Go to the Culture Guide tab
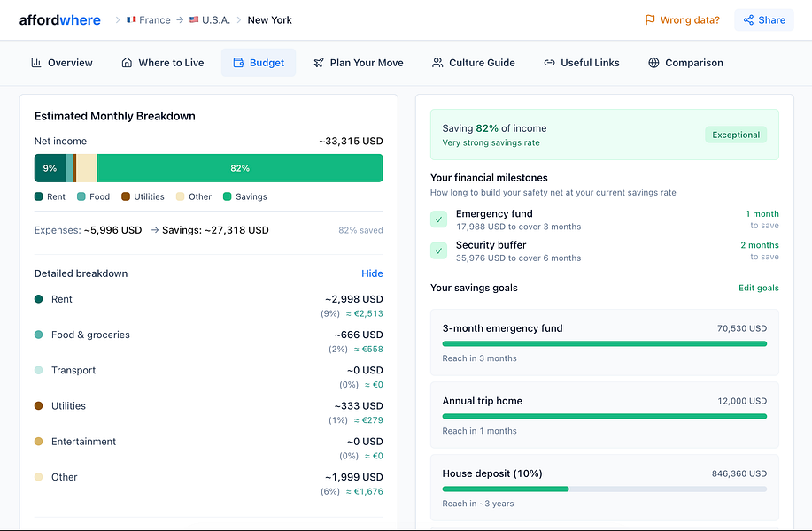 [x=474, y=63]
